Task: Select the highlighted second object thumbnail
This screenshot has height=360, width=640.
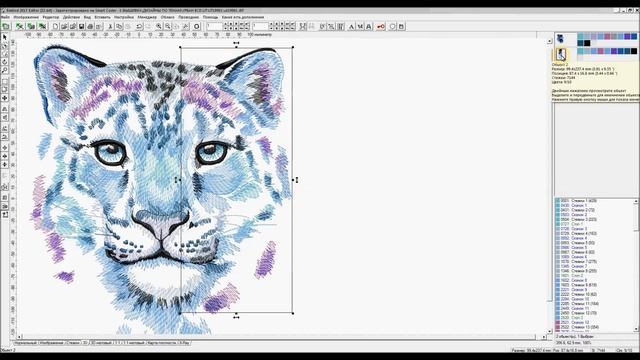Action: pyautogui.click(x=561, y=54)
